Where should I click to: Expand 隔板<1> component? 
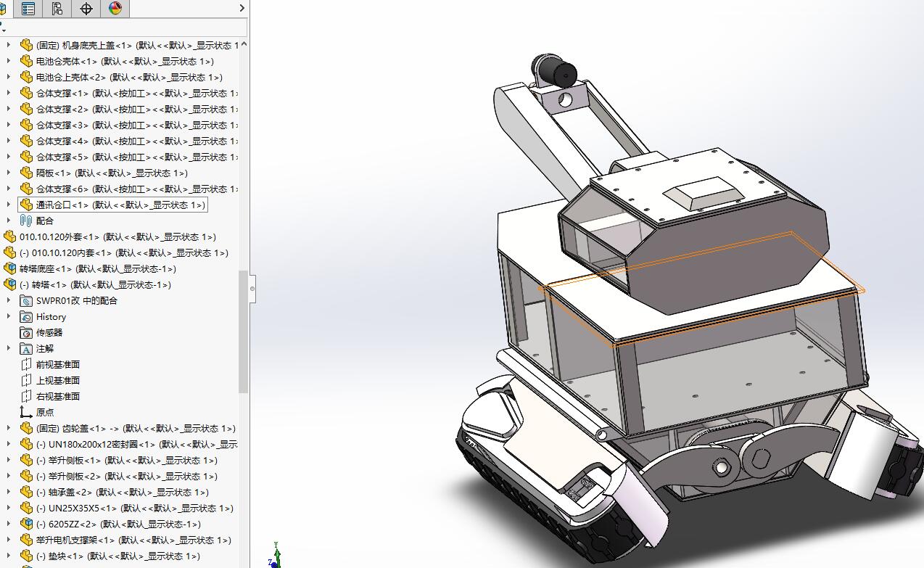(9, 173)
